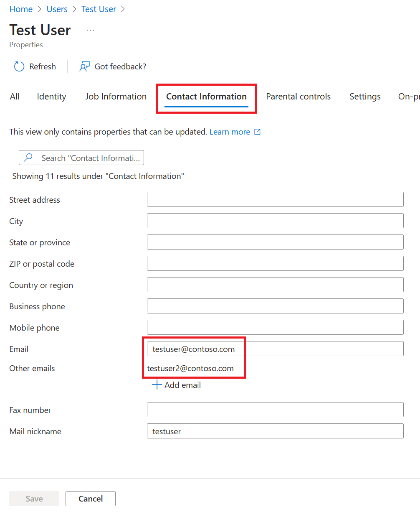
Task: Go to Home in the breadcrumb
Action: (21, 9)
